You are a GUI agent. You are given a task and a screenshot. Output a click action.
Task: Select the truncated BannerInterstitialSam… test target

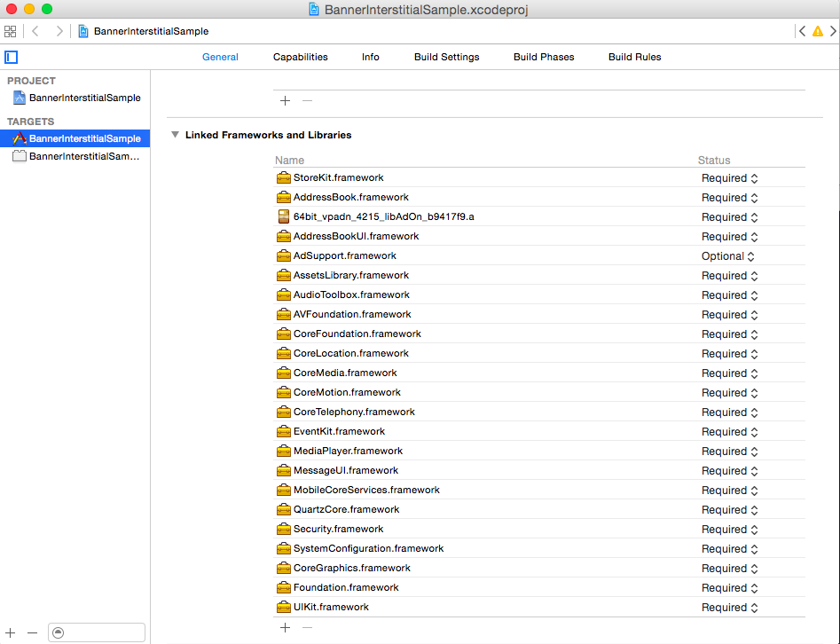point(75,156)
